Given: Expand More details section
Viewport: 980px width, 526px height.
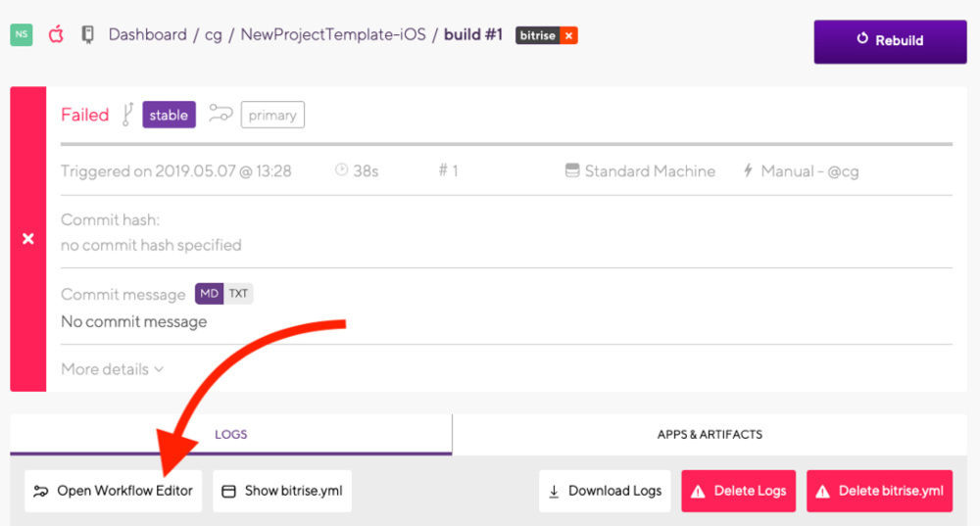Looking at the screenshot, I should pyautogui.click(x=113, y=369).
